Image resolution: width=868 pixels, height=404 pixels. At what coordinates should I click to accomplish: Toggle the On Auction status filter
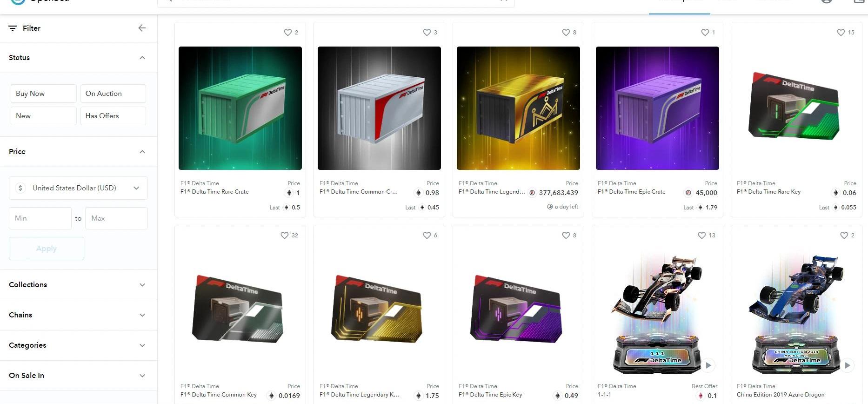click(113, 94)
